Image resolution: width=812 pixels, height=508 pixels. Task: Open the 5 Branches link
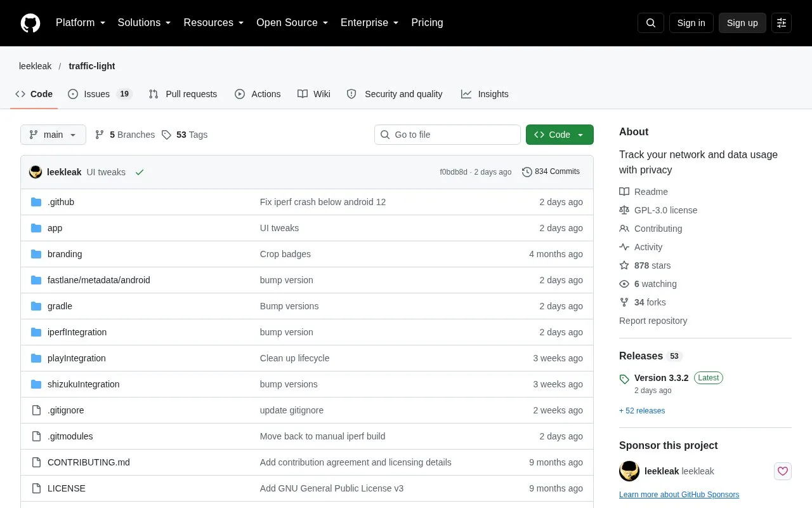tap(125, 135)
